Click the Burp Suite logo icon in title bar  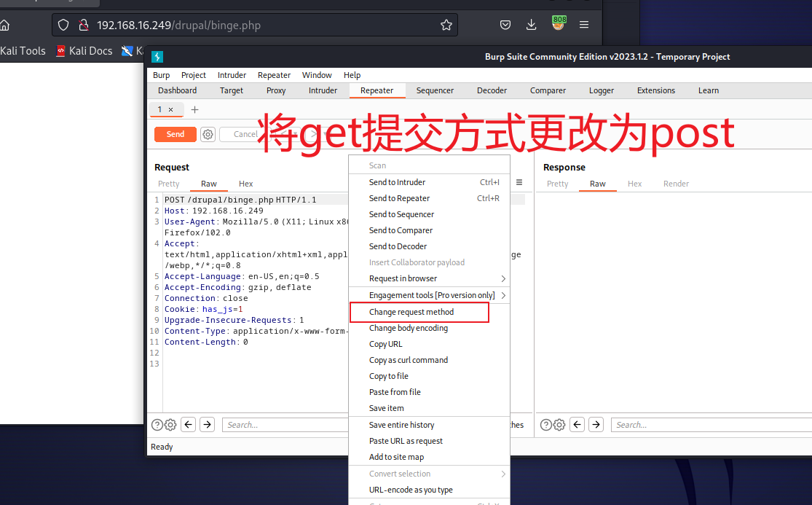157,56
